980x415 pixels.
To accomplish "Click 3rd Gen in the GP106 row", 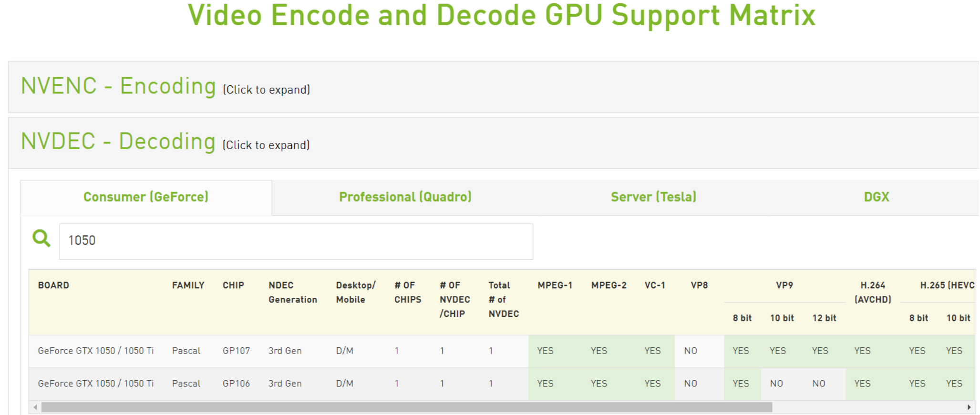I will [285, 384].
